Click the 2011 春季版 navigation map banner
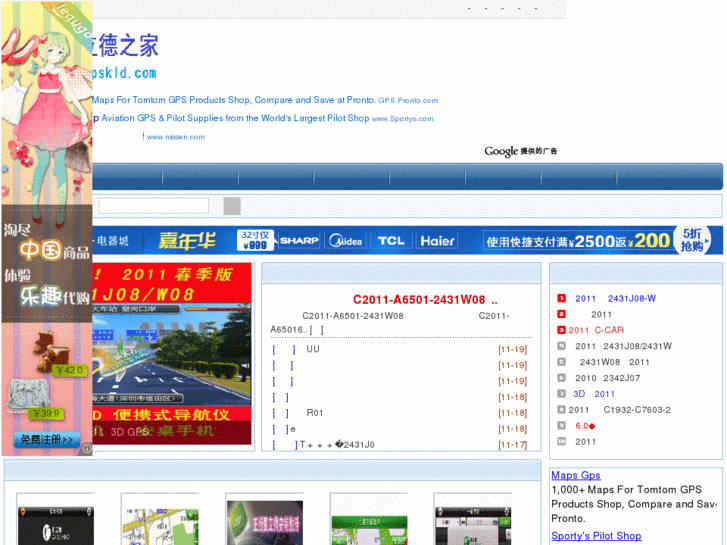This screenshot has width=727, height=545. (x=172, y=353)
